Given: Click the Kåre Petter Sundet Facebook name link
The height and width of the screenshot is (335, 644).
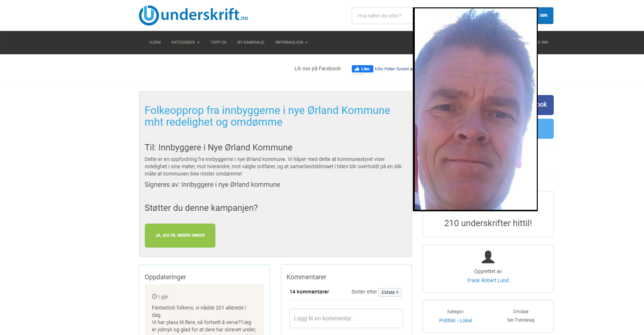Looking at the screenshot, I should (x=393, y=69).
